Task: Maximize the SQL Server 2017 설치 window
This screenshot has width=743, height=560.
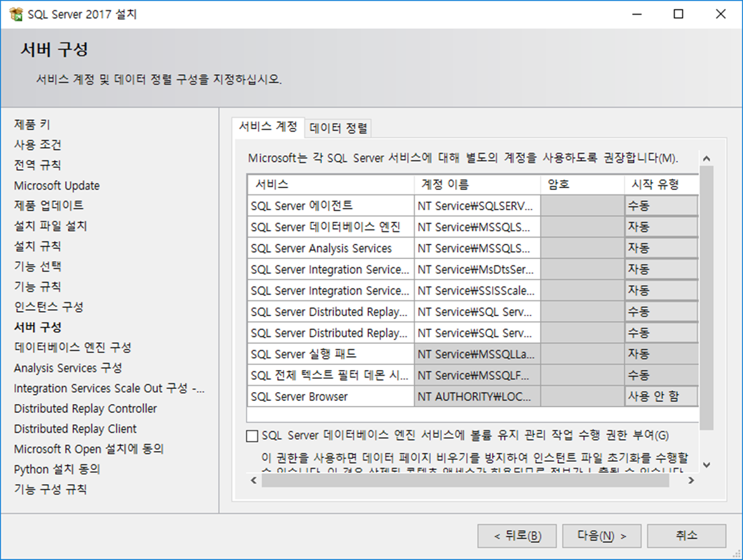Action: pyautogui.click(x=678, y=14)
